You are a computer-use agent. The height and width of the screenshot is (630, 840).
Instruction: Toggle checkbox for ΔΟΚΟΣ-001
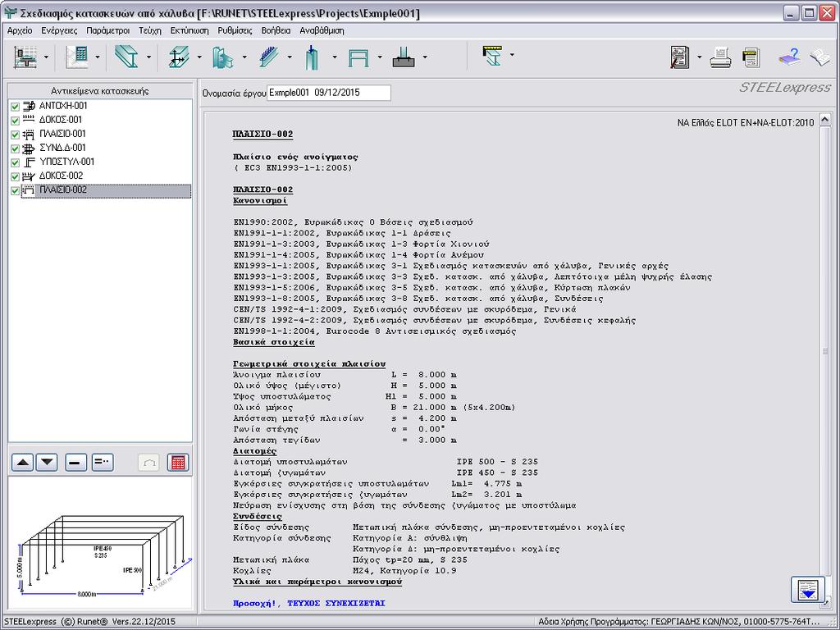[15, 121]
